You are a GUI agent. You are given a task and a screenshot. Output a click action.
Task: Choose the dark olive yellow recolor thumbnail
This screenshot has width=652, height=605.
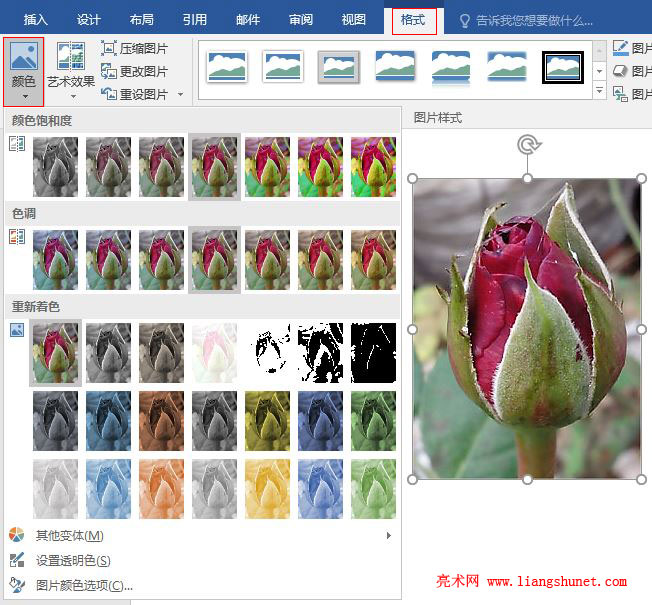coord(267,421)
